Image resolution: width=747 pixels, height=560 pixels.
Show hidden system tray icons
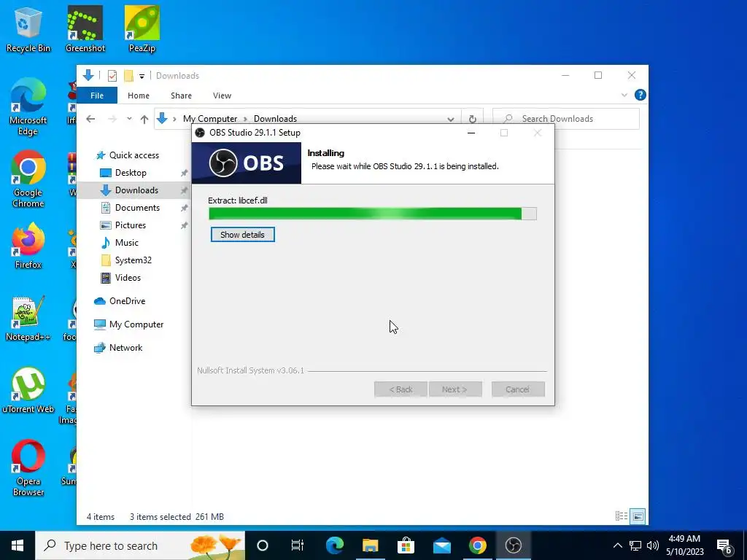[x=617, y=545]
